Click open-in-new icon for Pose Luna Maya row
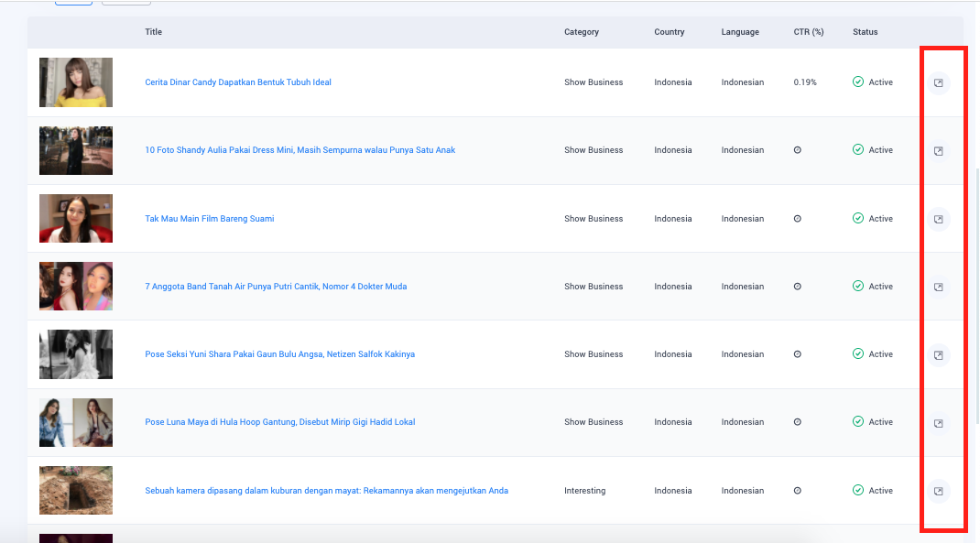The height and width of the screenshot is (543, 980). 938,423
